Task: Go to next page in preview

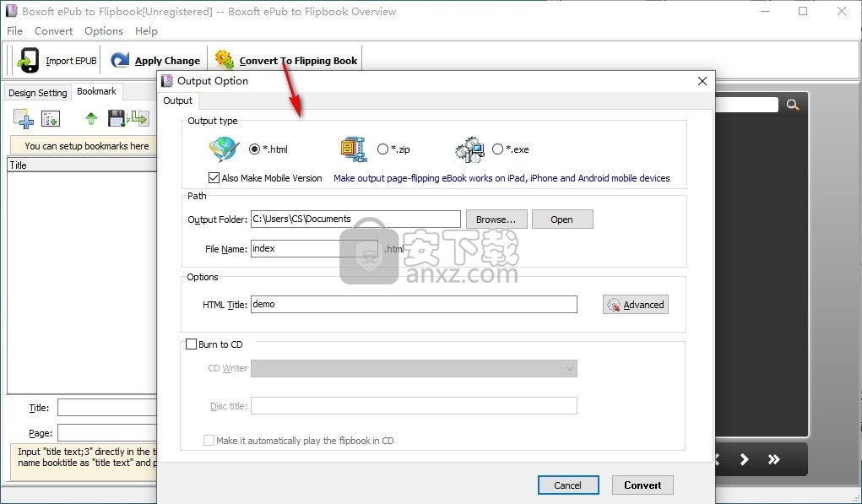Action: click(745, 459)
